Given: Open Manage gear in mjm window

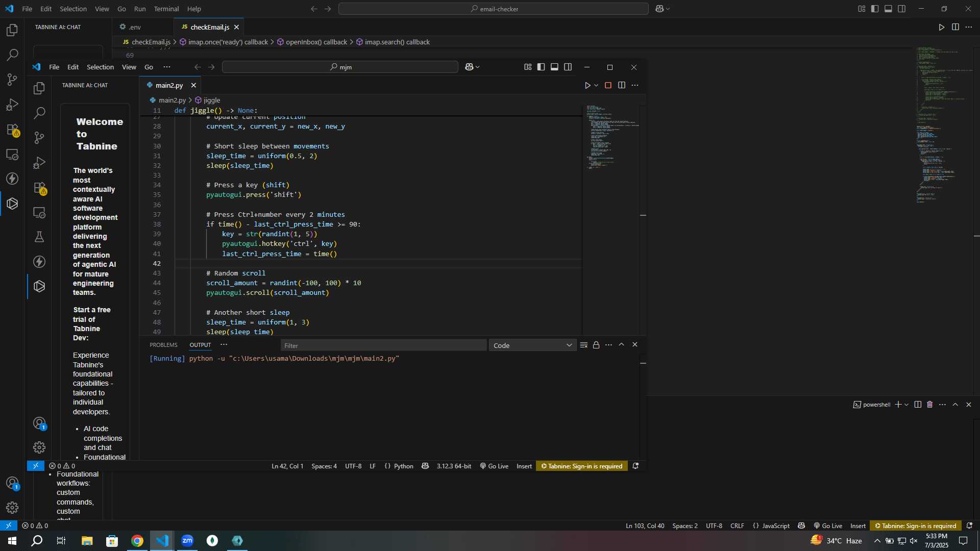Looking at the screenshot, I should coord(39,447).
